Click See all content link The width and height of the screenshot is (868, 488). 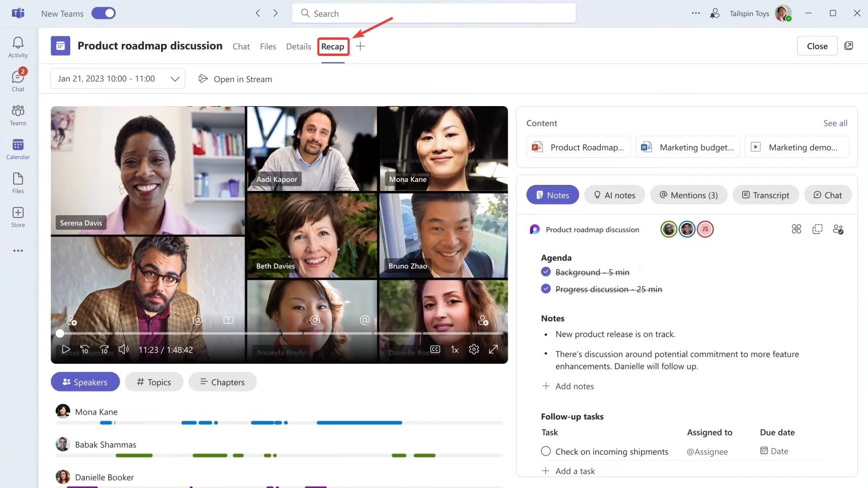(835, 123)
